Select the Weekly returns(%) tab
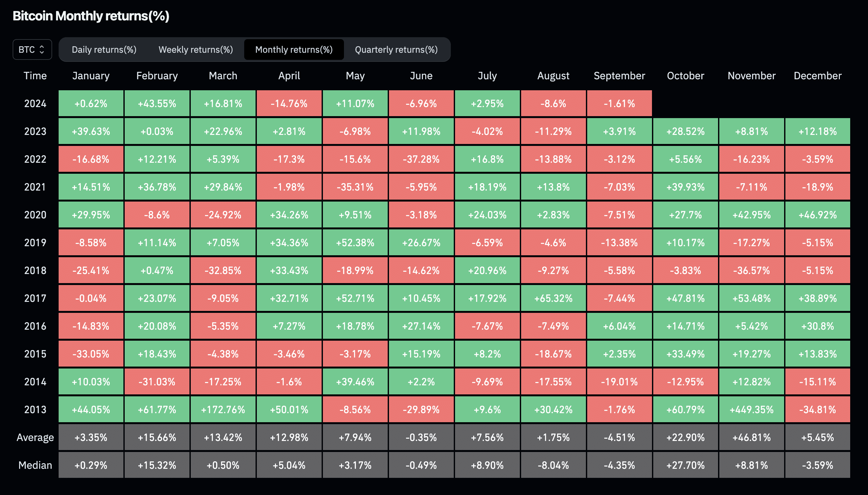This screenshot has height=495, width=868. pos(195,49)
